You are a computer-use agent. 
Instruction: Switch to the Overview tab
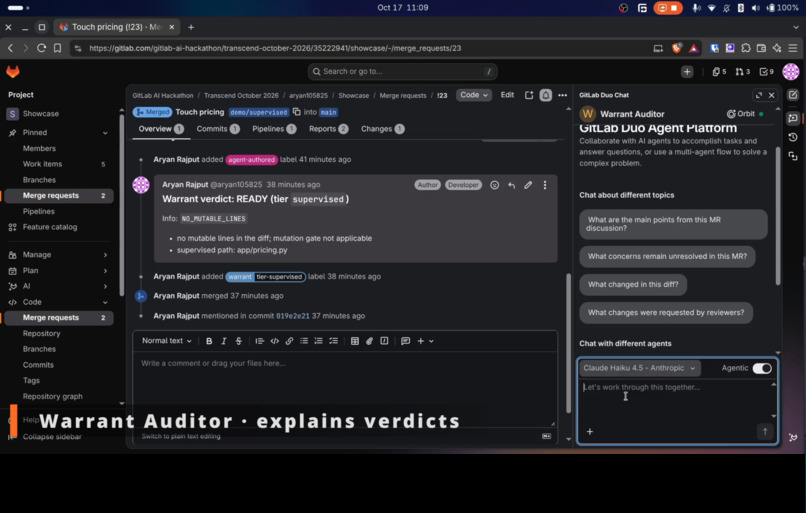[x=161, y=129]
